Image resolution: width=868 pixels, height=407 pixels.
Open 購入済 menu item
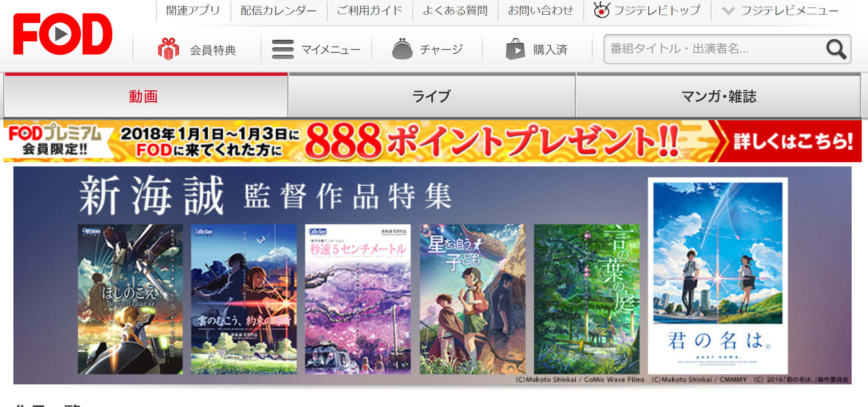[550, 50]
